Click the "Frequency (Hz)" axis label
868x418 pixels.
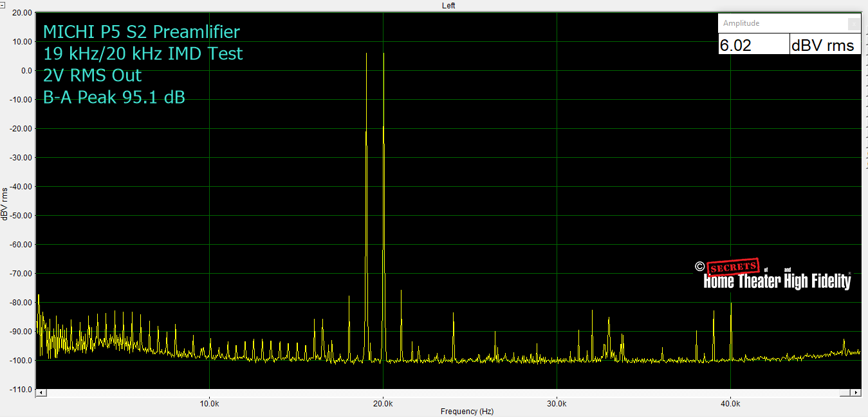pos(466,412)
